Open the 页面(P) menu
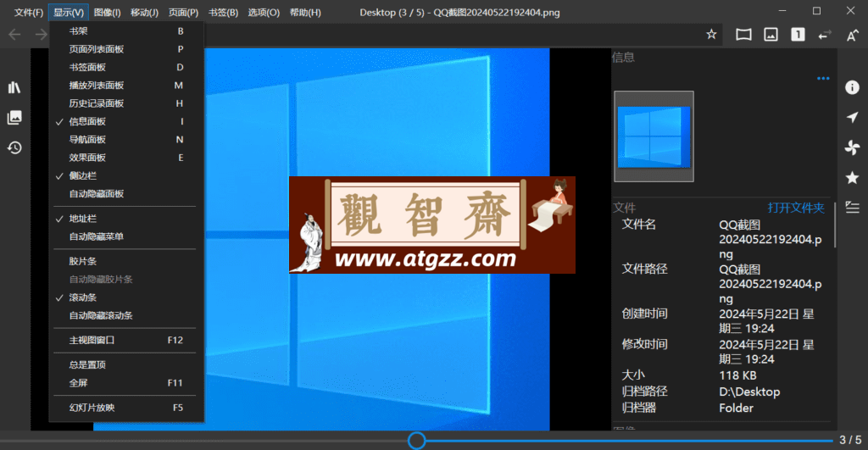Screen dimensions: 868x450 [183, 12]
